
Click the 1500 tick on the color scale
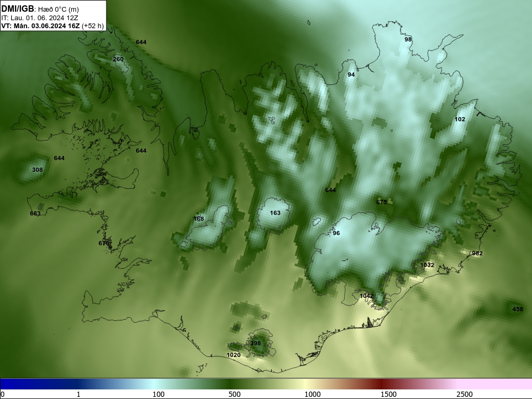(x=388, y=394)
